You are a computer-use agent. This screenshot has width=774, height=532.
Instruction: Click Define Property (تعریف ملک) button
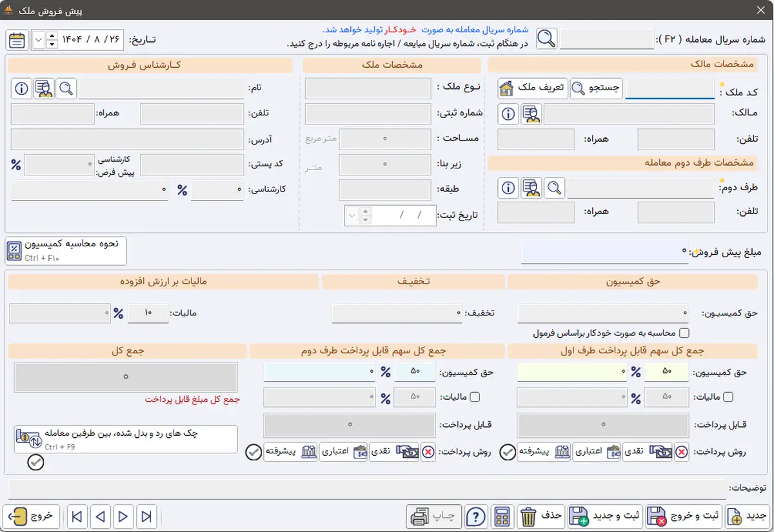pyautogui.click(x=533, y=89)
